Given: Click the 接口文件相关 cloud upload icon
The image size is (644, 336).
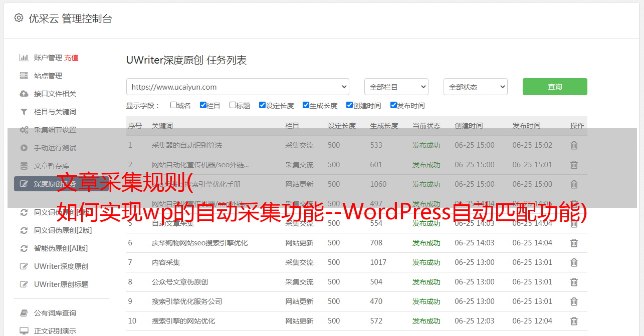Looking at the screenshot, I should (x=24, y=94).
